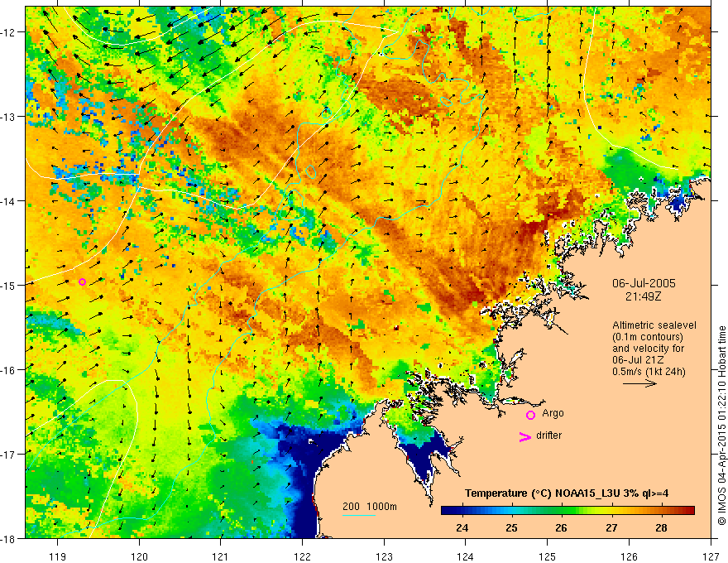Click the longitude axis label 126

(629, 556)
